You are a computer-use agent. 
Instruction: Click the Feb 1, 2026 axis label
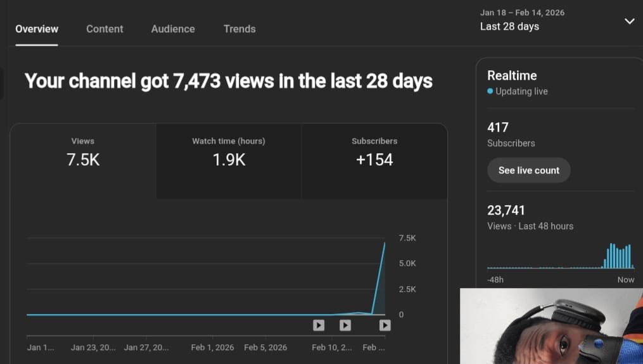click(212, 348)
